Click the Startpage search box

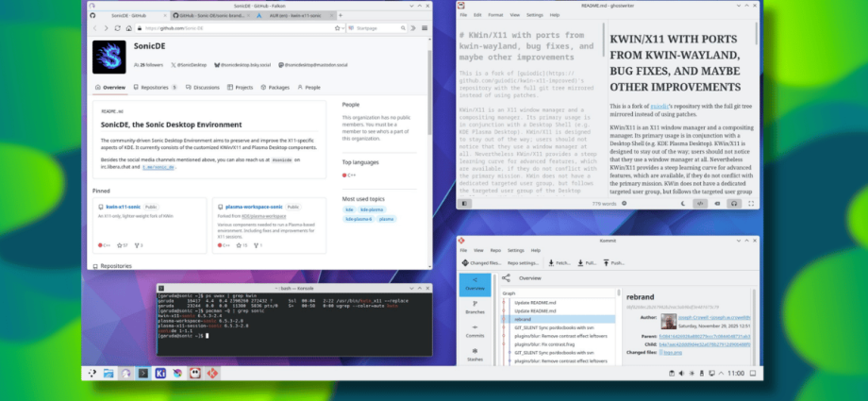pyautogui.click(x=377, y=28)
